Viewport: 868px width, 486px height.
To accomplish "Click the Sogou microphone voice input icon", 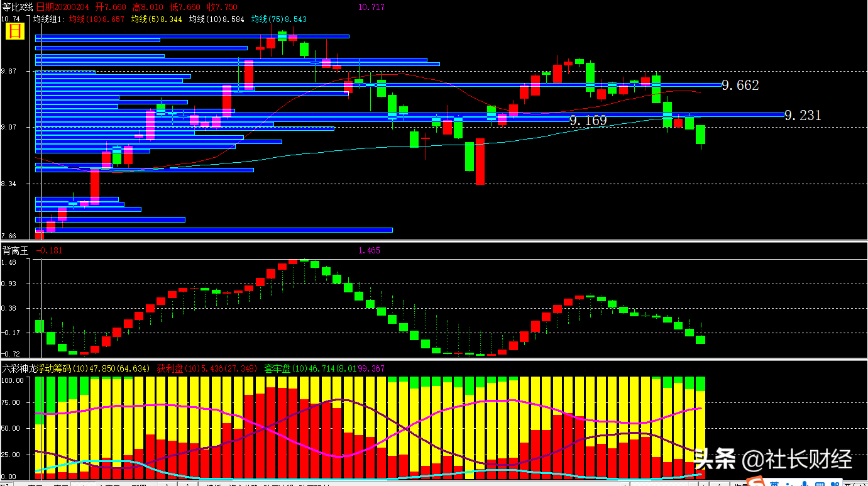I will [x=804, y=483].
